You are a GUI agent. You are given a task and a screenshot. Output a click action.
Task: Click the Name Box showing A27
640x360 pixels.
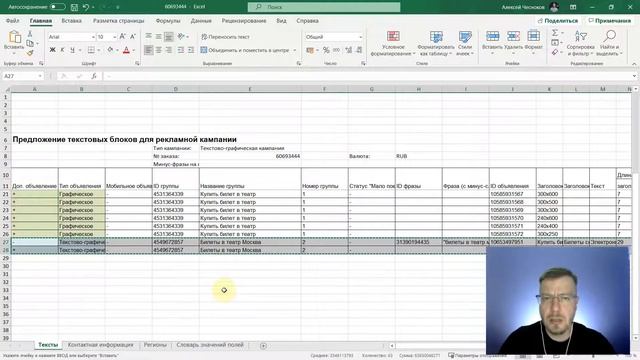coord(23,76)
